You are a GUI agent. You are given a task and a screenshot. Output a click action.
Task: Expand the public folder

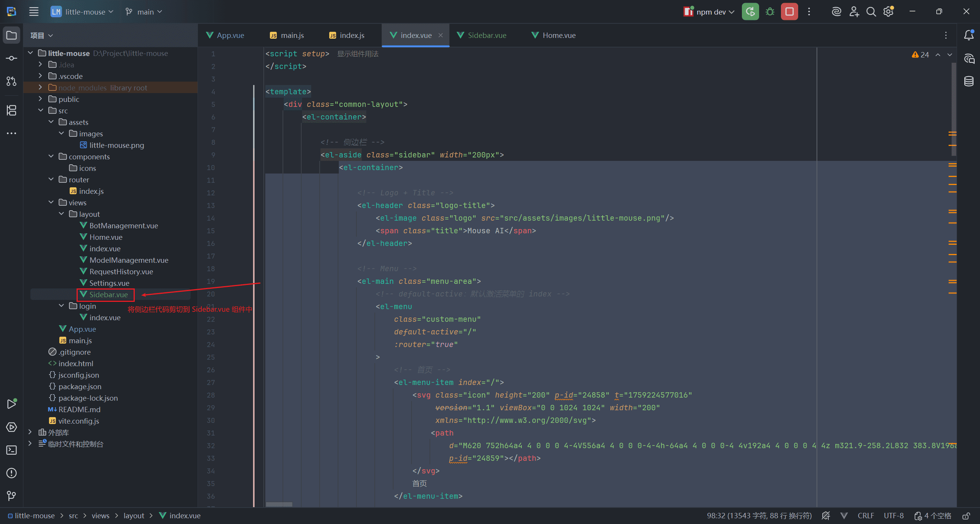click(41, 99)
